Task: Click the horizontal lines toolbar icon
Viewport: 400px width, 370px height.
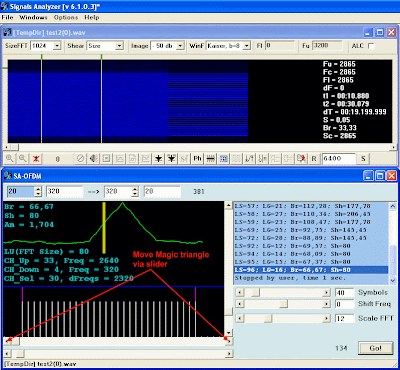Action: [x=210, y=159]
